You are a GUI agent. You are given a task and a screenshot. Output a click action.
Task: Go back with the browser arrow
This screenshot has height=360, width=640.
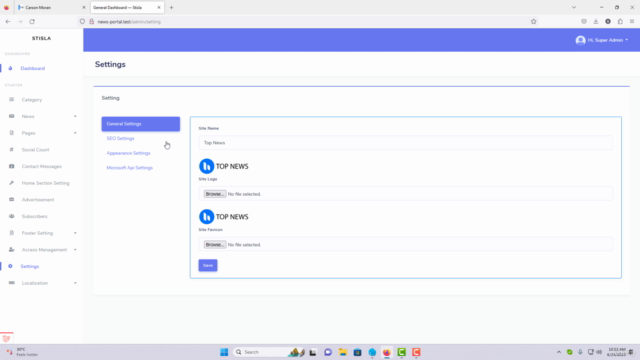pos(8,22)
